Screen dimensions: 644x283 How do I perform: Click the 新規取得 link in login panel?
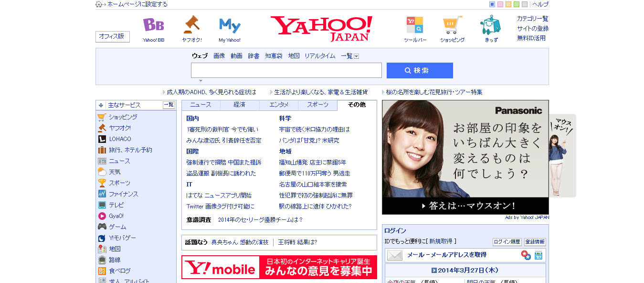[441, 241]
